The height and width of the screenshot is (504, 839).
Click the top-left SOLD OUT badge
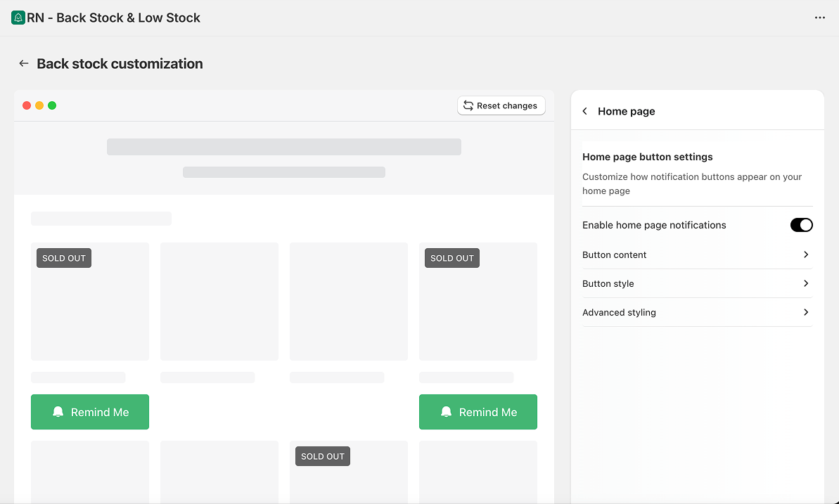[x=64, y=258]
